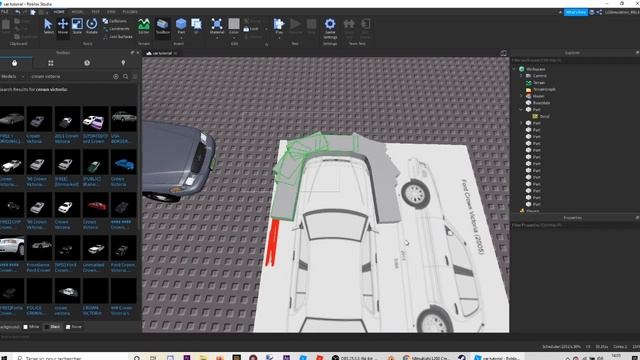Click the Paste clipboard icon
The image size is (640, 360).
pos(6,26)
